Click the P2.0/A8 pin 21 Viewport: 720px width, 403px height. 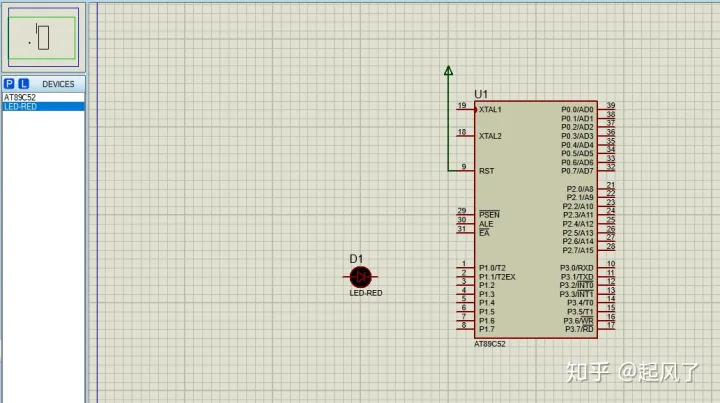click(606, 189)
